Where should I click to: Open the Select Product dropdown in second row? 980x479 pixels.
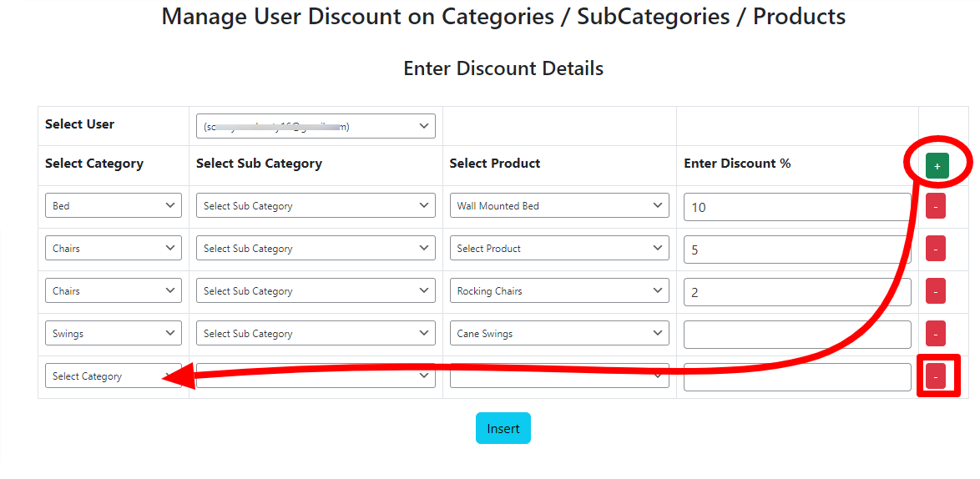pyautogui.click(x=559, y=249)
